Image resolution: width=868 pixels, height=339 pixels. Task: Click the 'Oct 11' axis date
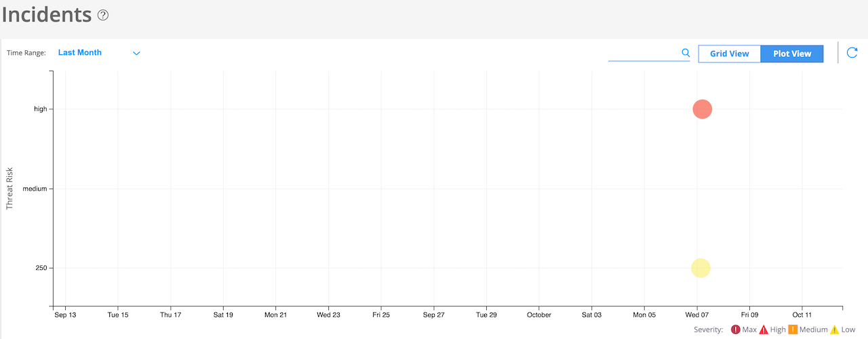[802, 315]
